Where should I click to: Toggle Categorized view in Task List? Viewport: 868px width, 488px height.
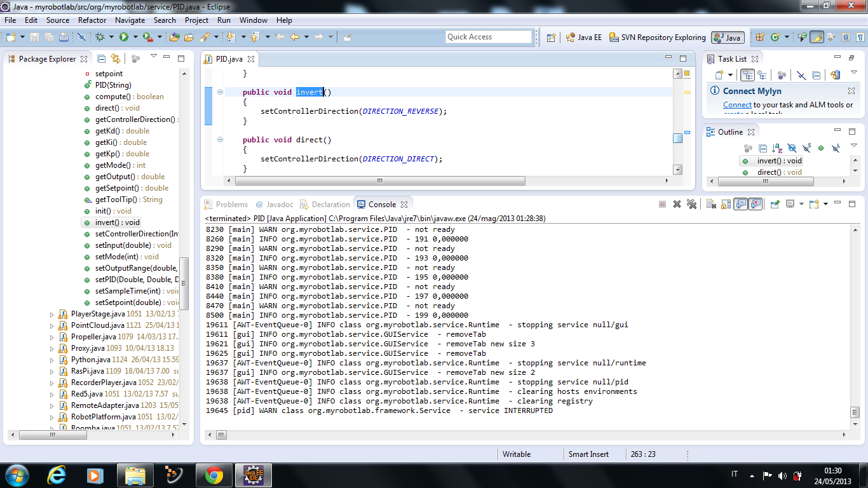click(x=748, y=75)
